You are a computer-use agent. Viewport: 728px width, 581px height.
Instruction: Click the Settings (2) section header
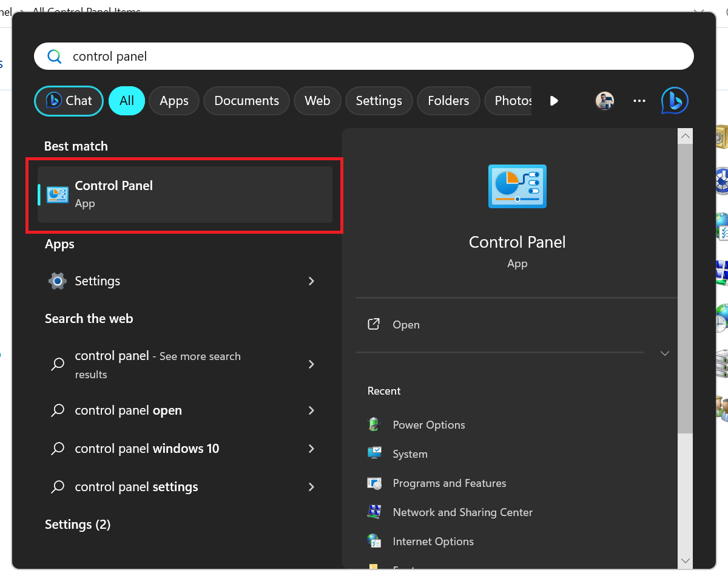coord(78,525)
